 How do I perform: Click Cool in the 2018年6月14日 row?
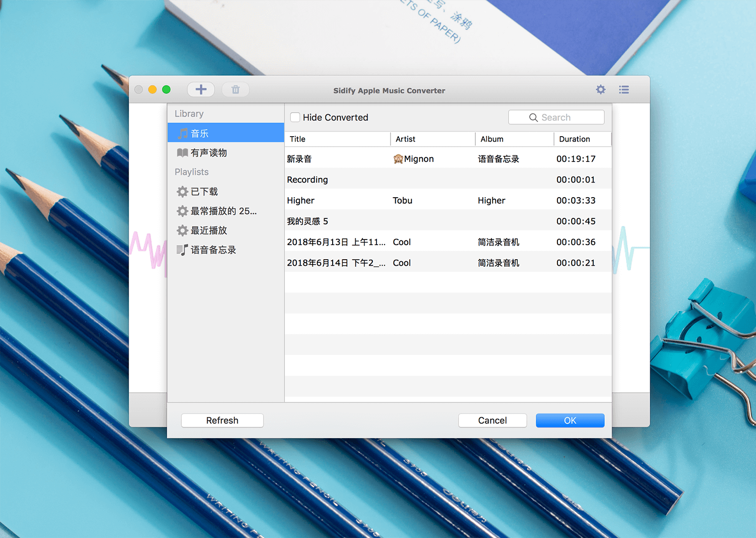coord(402,263)
